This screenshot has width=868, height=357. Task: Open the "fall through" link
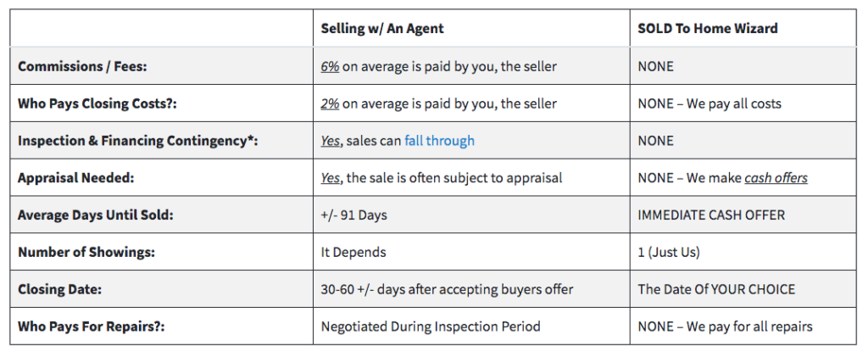(439, 141)
